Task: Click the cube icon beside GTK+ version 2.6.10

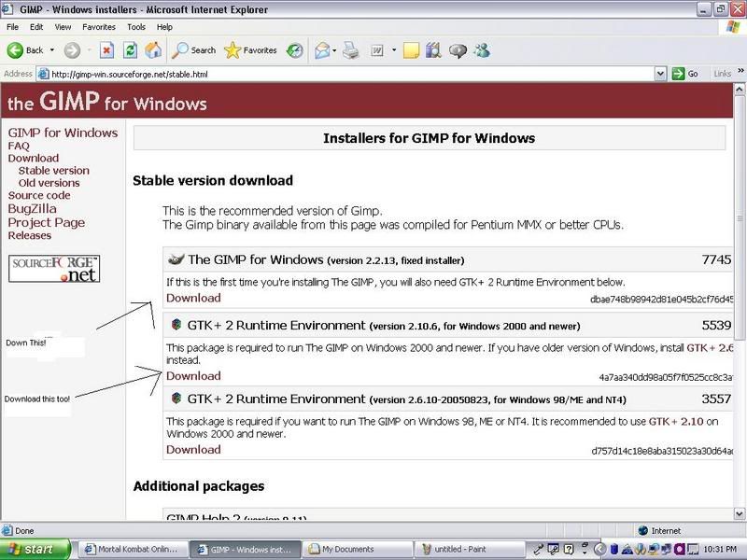Action: pyautogui.click(x=176, y=398)
